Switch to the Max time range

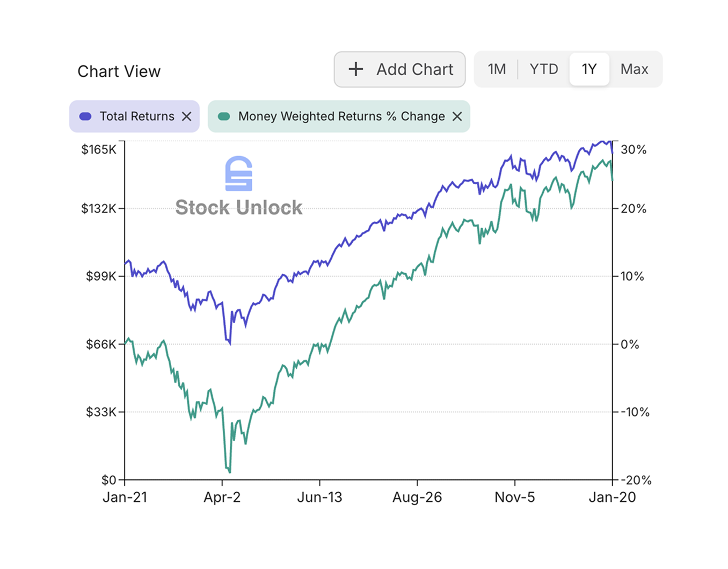coord(635,69)
